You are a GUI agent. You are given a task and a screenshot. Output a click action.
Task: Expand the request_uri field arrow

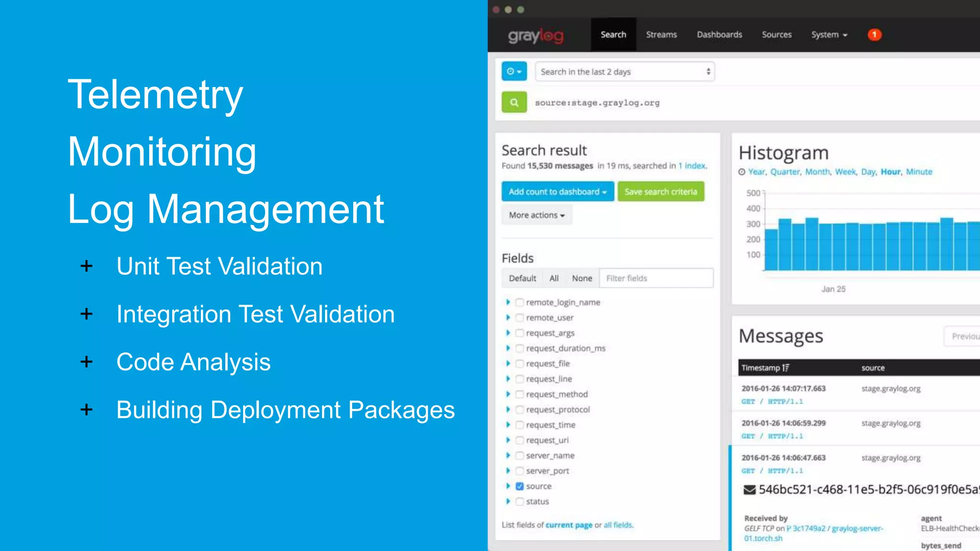[508, 440]
